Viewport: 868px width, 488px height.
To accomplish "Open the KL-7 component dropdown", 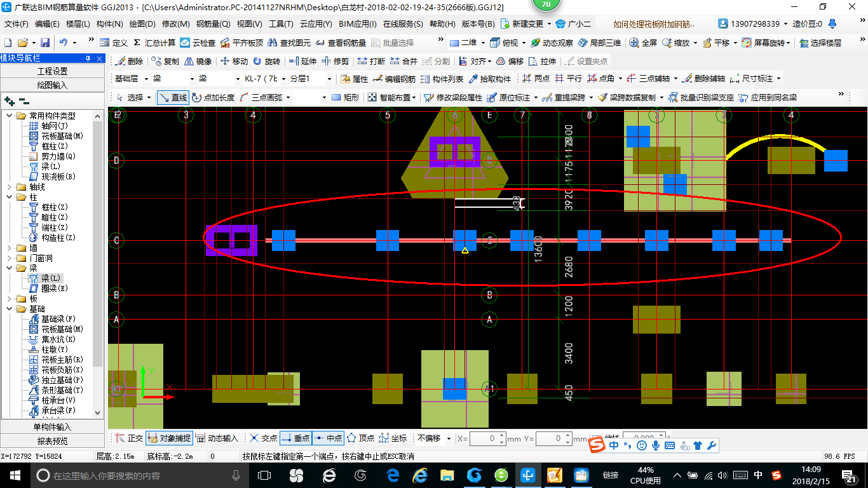I will tap(283, 79).
